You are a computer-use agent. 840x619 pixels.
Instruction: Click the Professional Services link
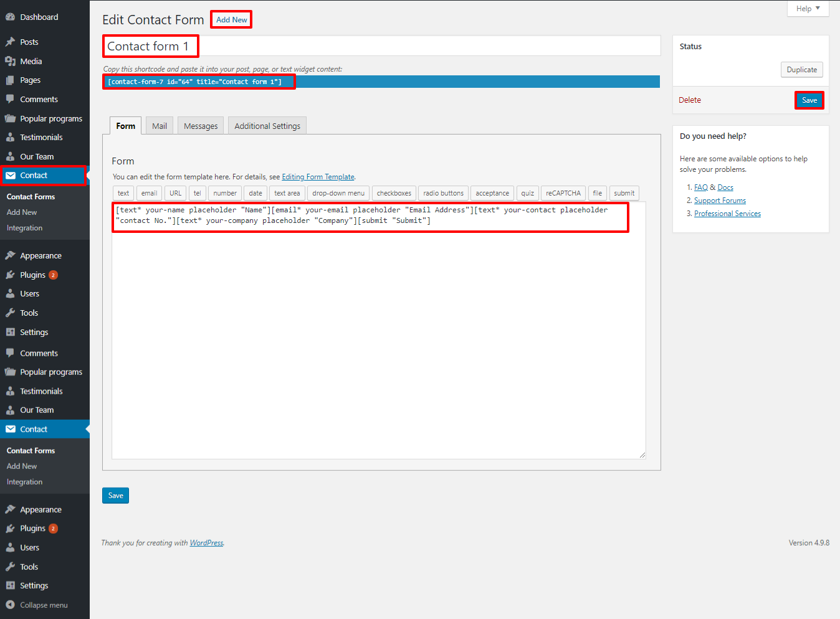[x=727, y=214]
